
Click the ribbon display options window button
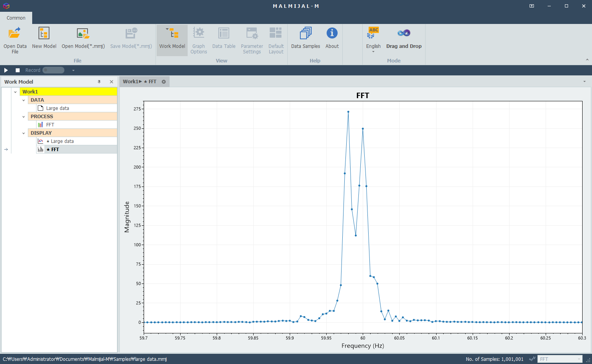[532, 6]
